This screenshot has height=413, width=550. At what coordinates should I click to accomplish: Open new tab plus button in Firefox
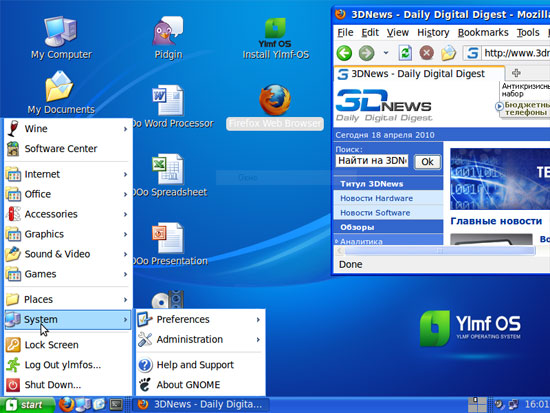516,73
